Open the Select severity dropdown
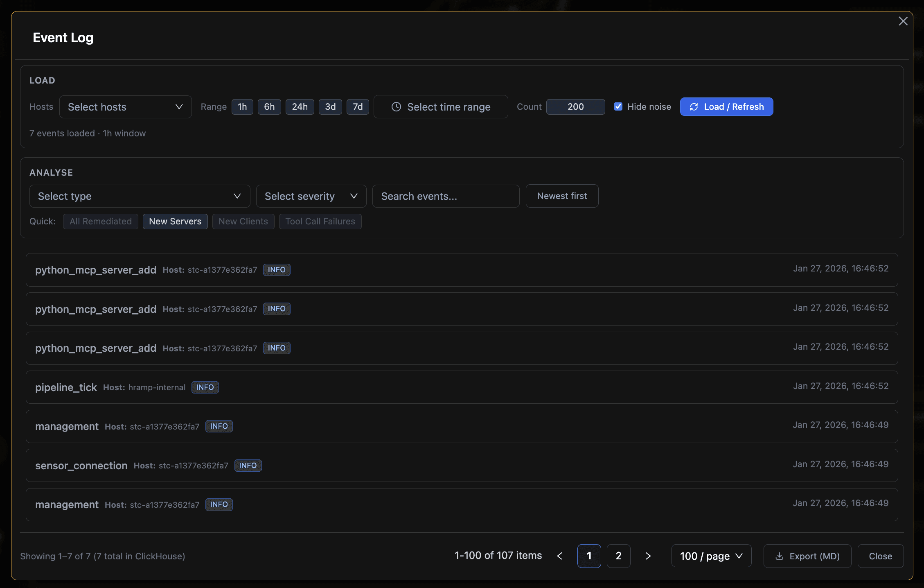This screenshot has height=588, width=924. [x=311, y=196]
